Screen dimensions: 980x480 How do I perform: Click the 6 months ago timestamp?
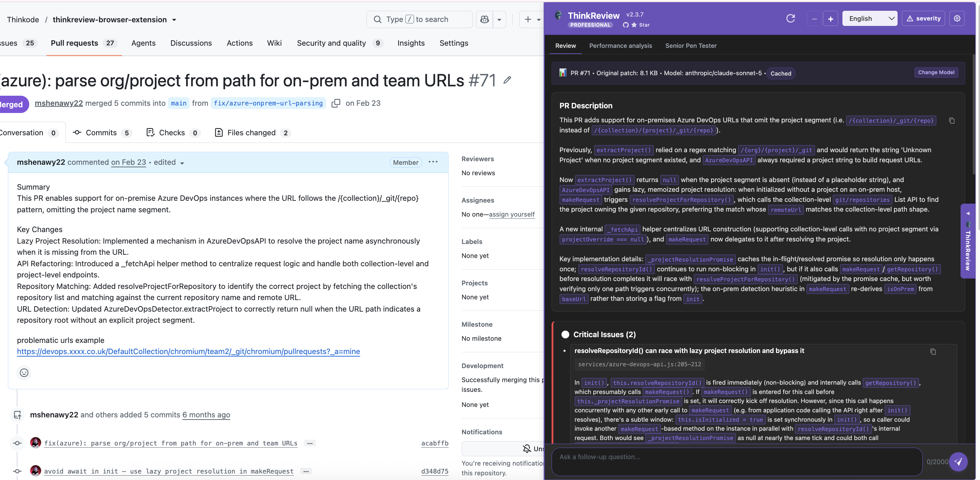click(206, 415)
